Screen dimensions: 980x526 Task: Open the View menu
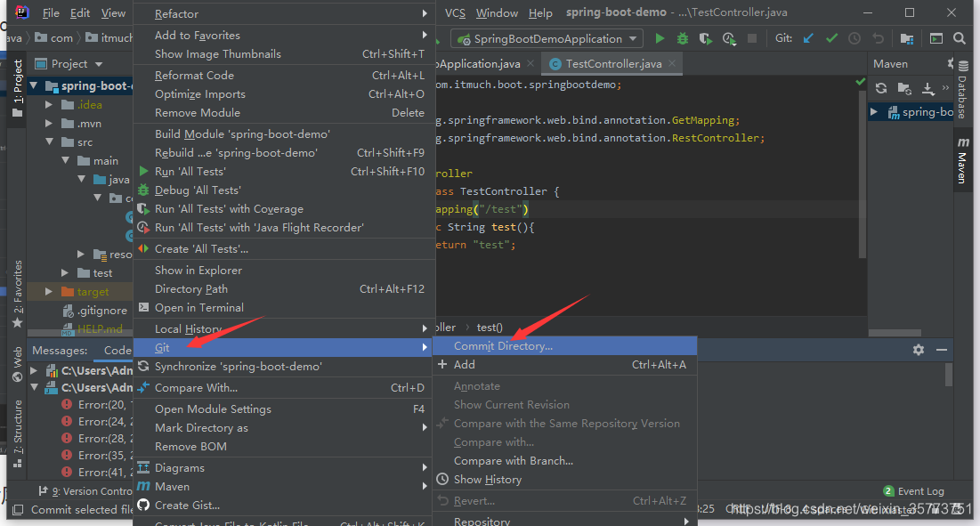(113, 13)
